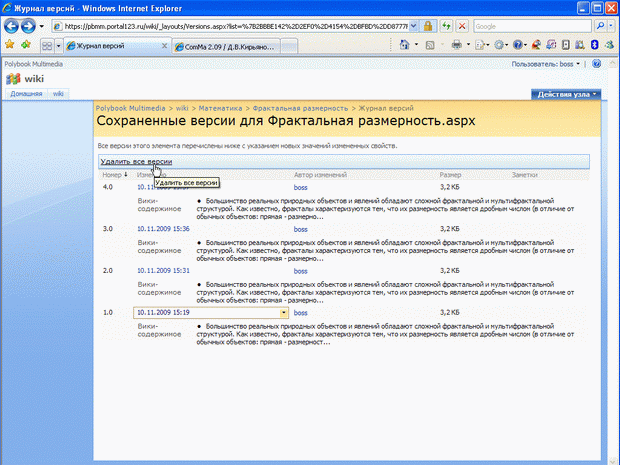Click the Bluetooth icon in toolbar

[593, 45]
